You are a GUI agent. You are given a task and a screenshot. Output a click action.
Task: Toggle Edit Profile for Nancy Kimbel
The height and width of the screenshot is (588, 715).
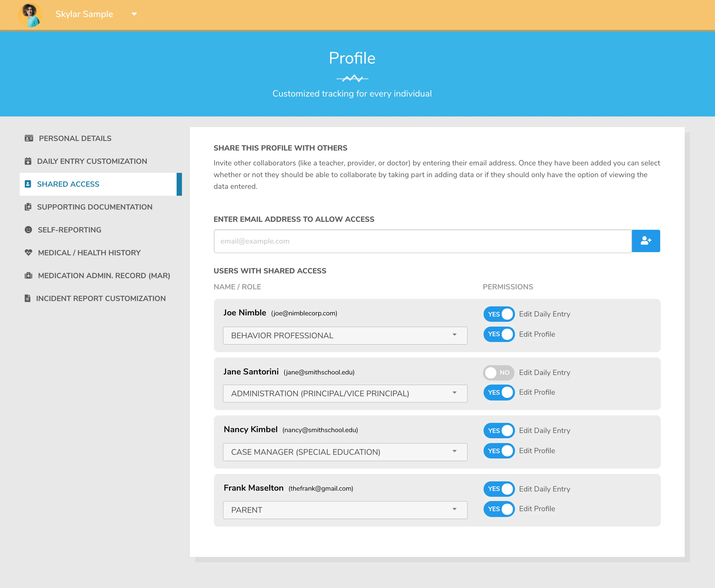tap(498, 451)
